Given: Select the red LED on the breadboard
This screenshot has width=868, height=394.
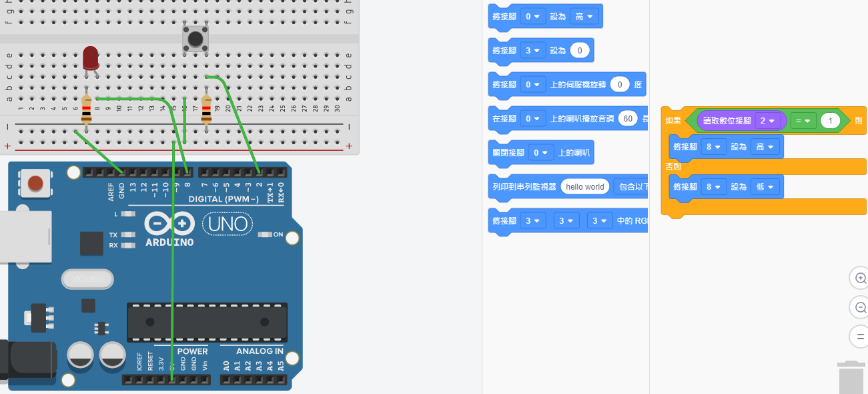Looking at the screenshot, I should click(90, 58).
